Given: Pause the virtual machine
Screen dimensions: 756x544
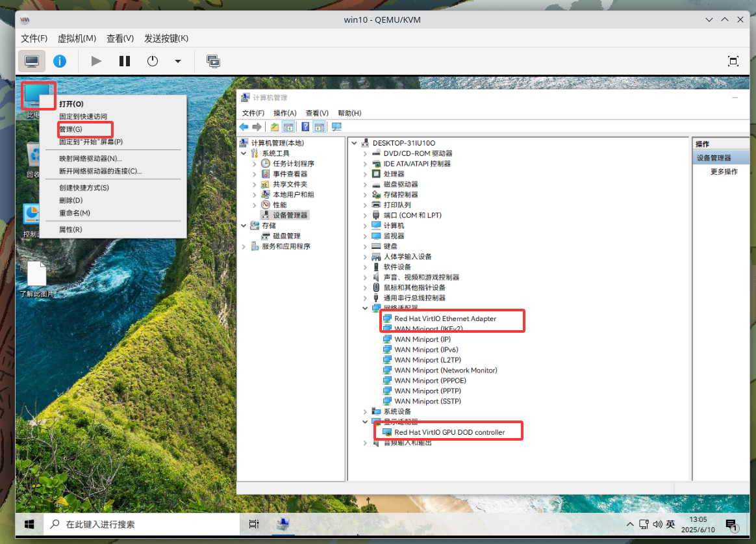Looking at the screenshot, I should tap(125, 61).
